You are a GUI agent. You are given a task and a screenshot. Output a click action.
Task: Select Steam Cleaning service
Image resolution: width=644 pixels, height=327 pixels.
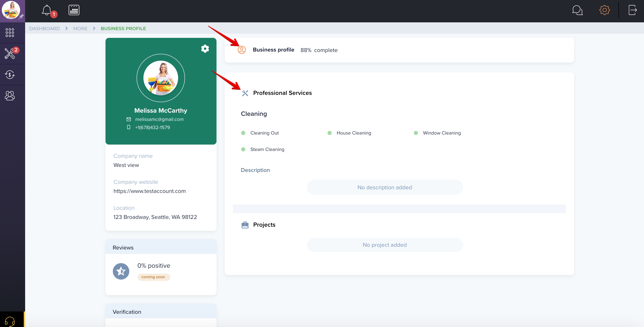tap(267, 150)
